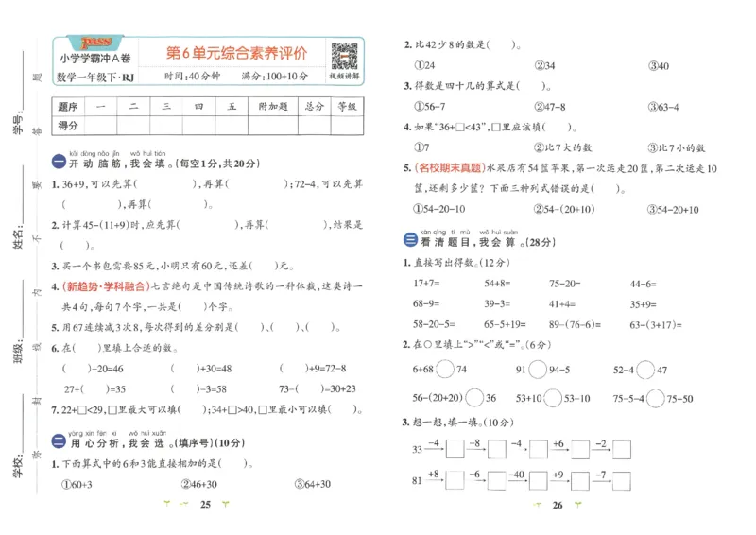Click the QR code labeled 视频讲解
Screen dimensions: 756x535
tap(344, 57)
